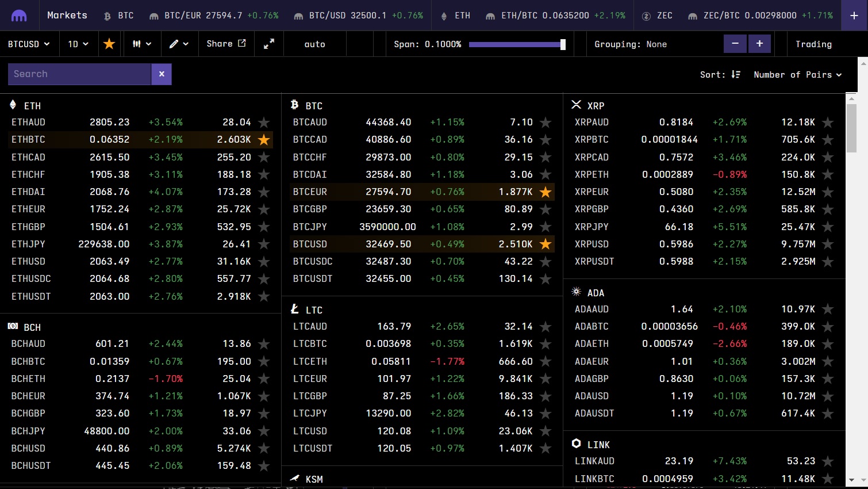This screenshot has width=868, height=489.
Task: Click the favorites star in the toolbar
Action: point(109,44)
